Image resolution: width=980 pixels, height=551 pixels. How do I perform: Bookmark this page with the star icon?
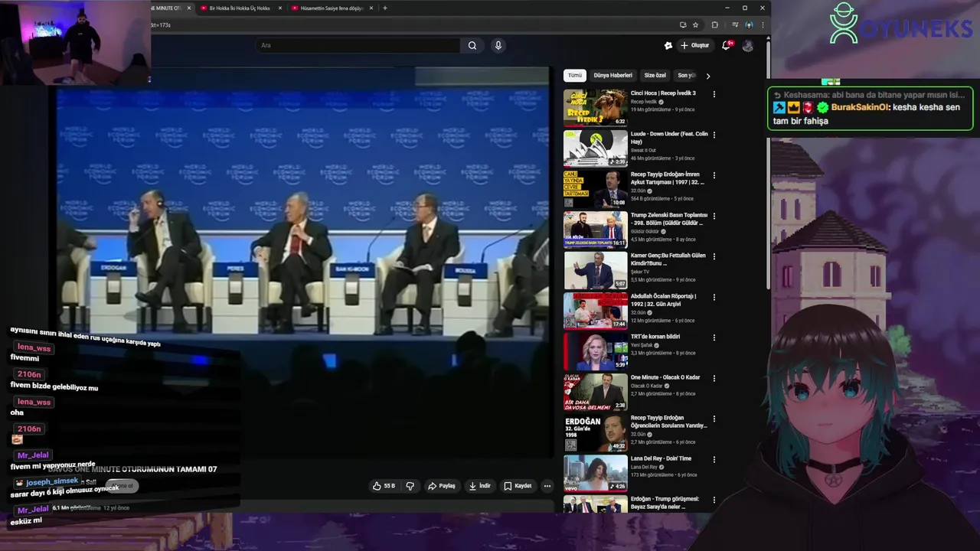pyautogui.click(x=695, y=24)
